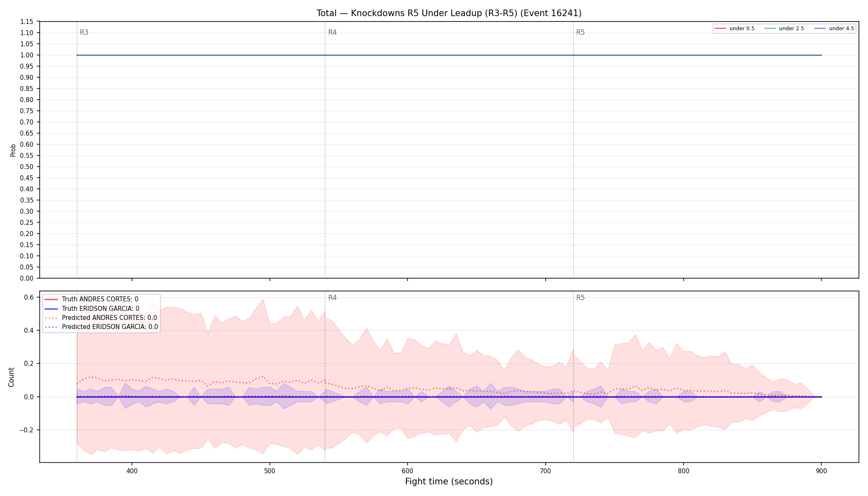
Task: Click the 400 tick on the time axis
Action: [x=132, y=471]
